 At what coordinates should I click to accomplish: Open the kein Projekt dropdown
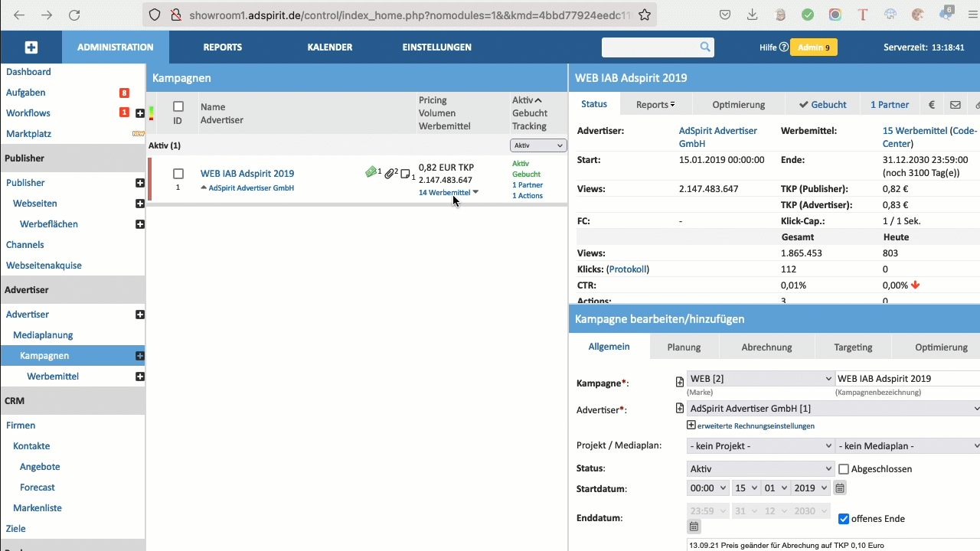(x=761, y=446)
